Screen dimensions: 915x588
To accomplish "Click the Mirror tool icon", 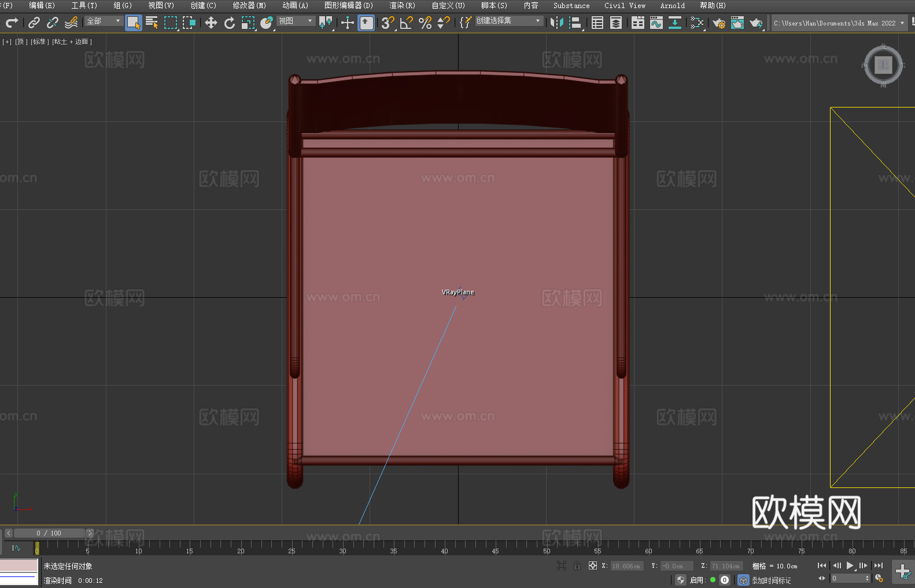I will 557,23.
